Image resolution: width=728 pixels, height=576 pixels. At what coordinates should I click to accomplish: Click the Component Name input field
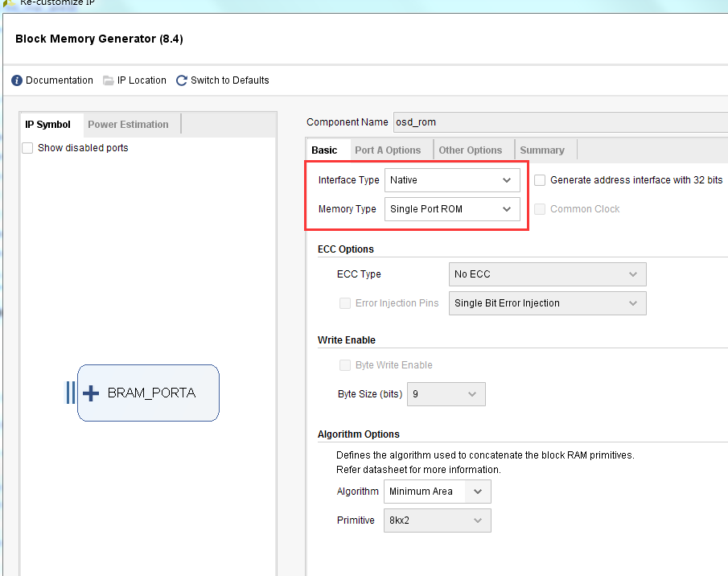(x=560, y=122)
